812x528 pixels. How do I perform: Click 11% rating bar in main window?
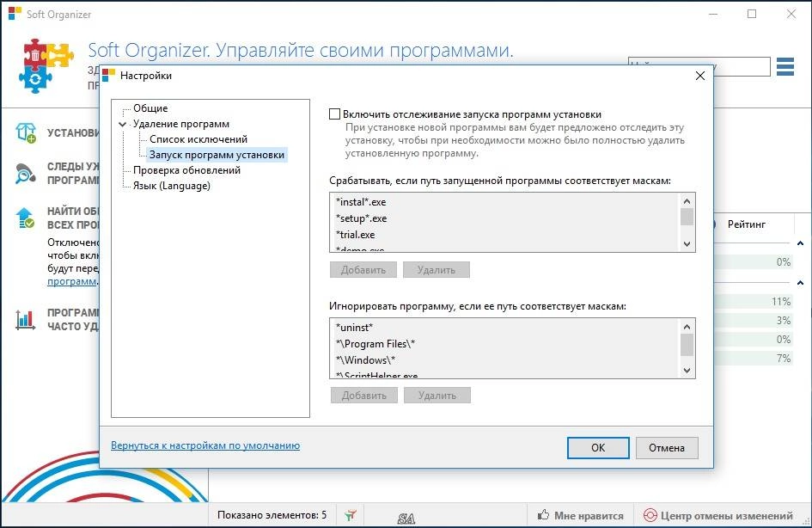point(754,302)
